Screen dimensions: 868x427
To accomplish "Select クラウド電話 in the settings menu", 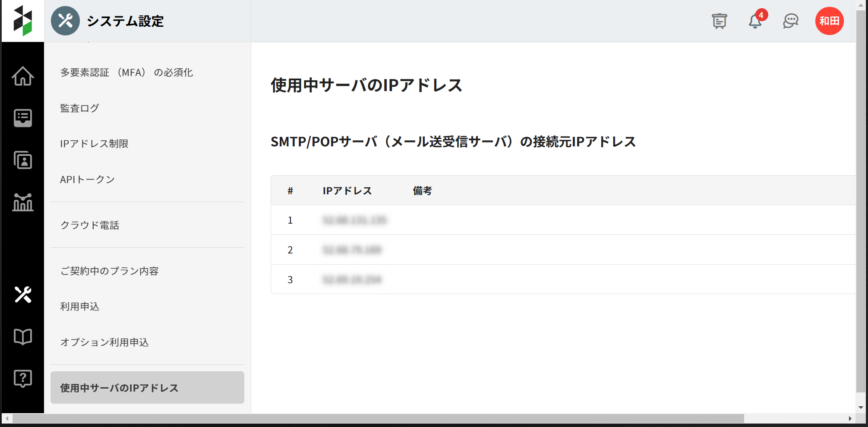I will pyautogui.click(x=89, y=225).
